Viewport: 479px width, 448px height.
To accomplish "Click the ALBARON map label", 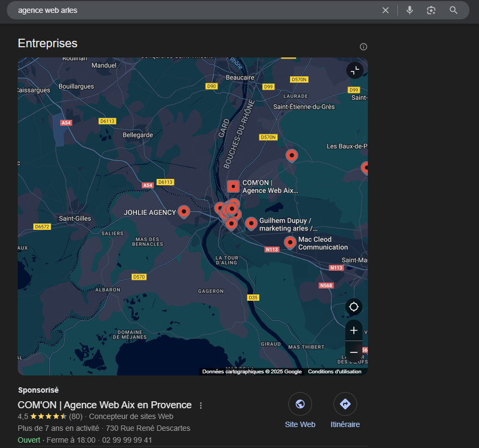I will (108, 290).
